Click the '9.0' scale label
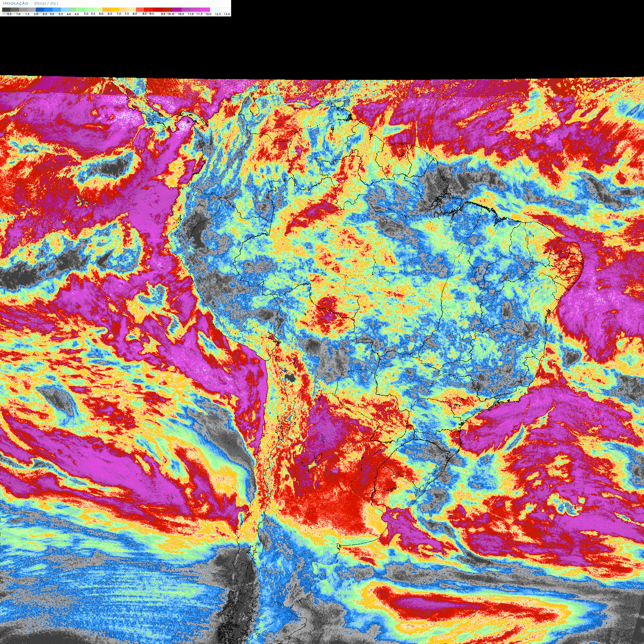Image resolution: width=644 pixels, height=644 pixels. click(152, 14)
